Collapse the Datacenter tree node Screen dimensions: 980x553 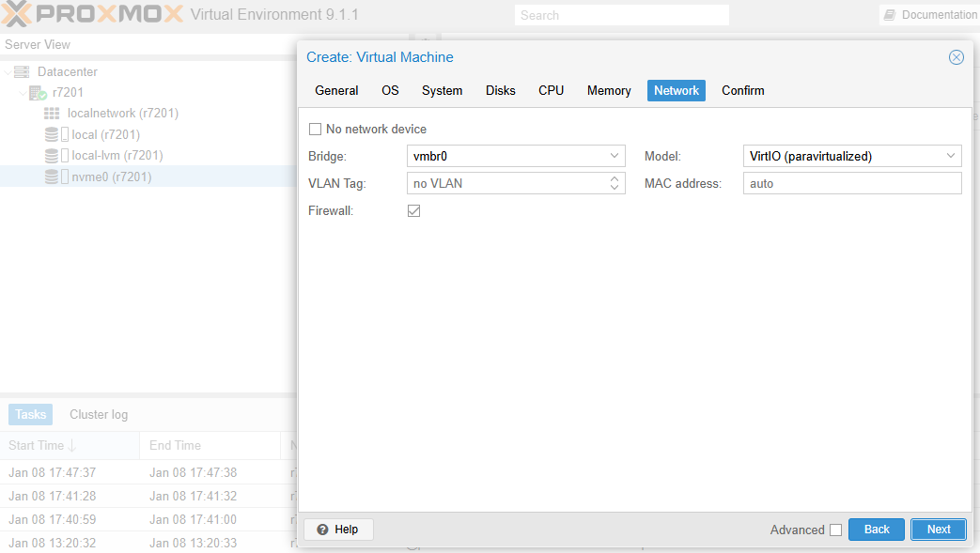[x=8, y=72]
